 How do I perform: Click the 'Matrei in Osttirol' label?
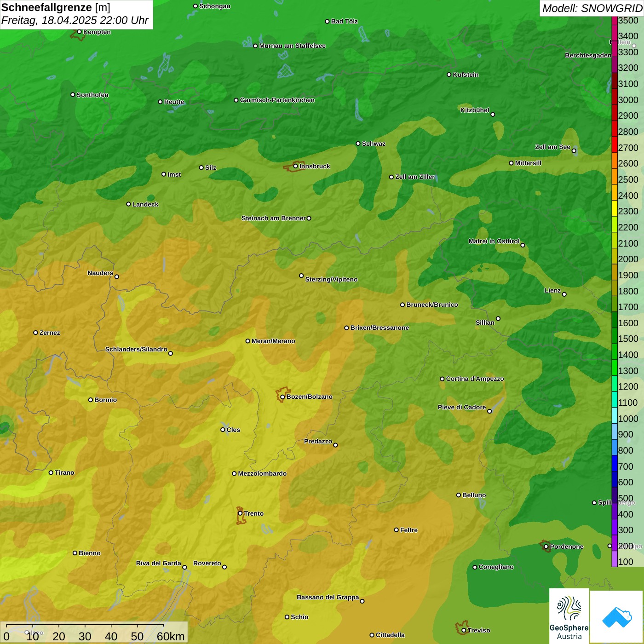[494, 241]
